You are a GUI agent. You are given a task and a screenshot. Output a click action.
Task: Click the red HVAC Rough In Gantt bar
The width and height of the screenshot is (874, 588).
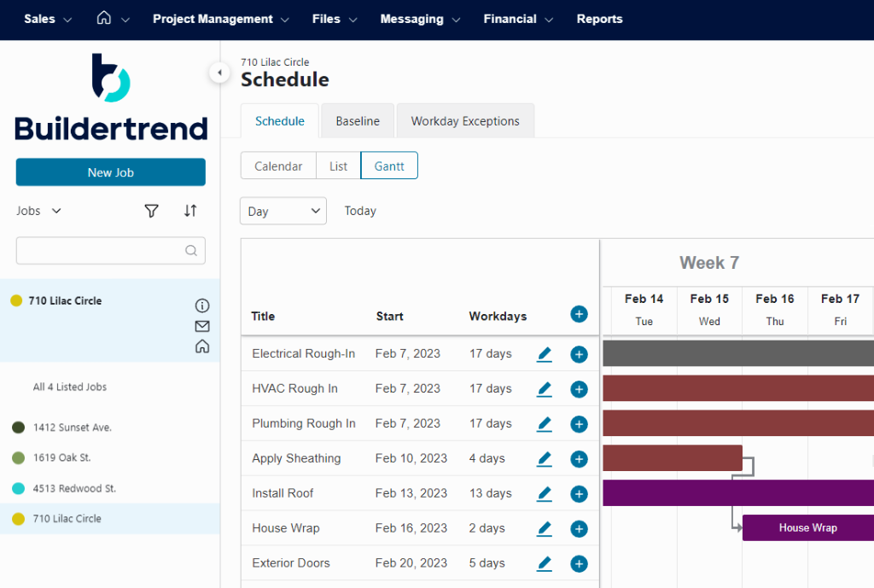(738, 388)
